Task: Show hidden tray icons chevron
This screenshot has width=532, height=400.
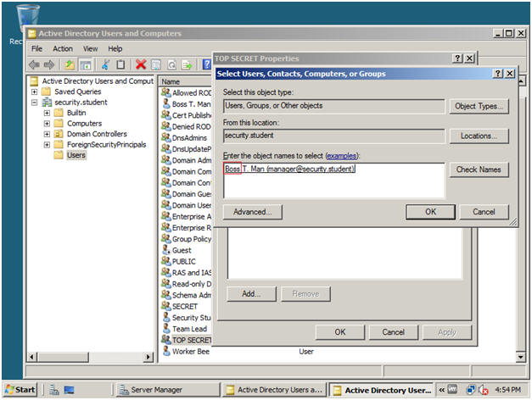Action: pos(441,390)
